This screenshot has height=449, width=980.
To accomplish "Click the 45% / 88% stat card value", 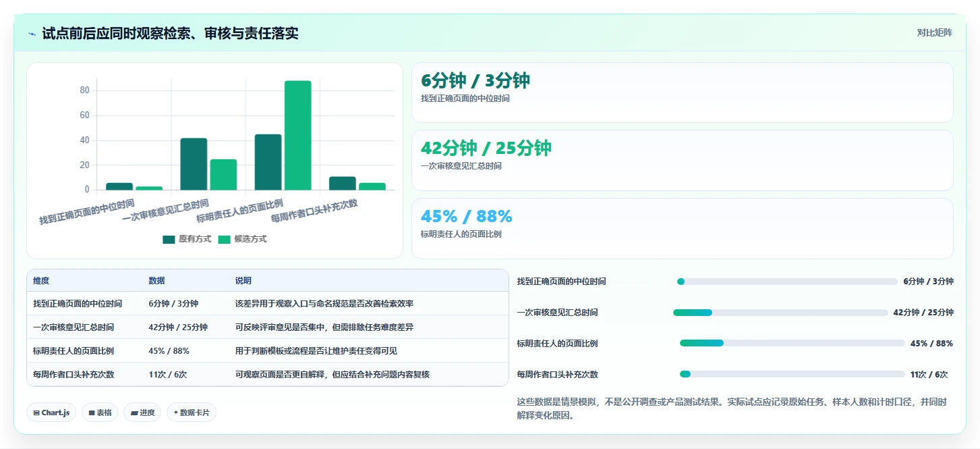I will tap(467, 216).
